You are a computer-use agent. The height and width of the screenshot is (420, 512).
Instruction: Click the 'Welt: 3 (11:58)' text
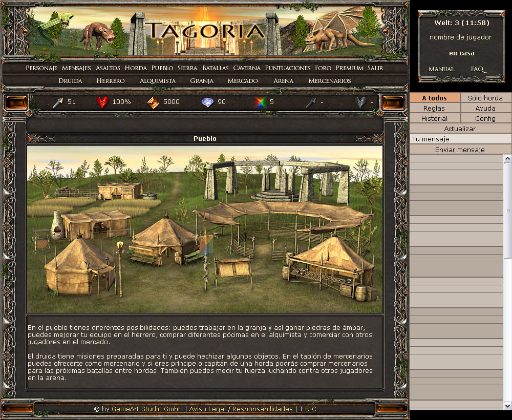(462, 23)
